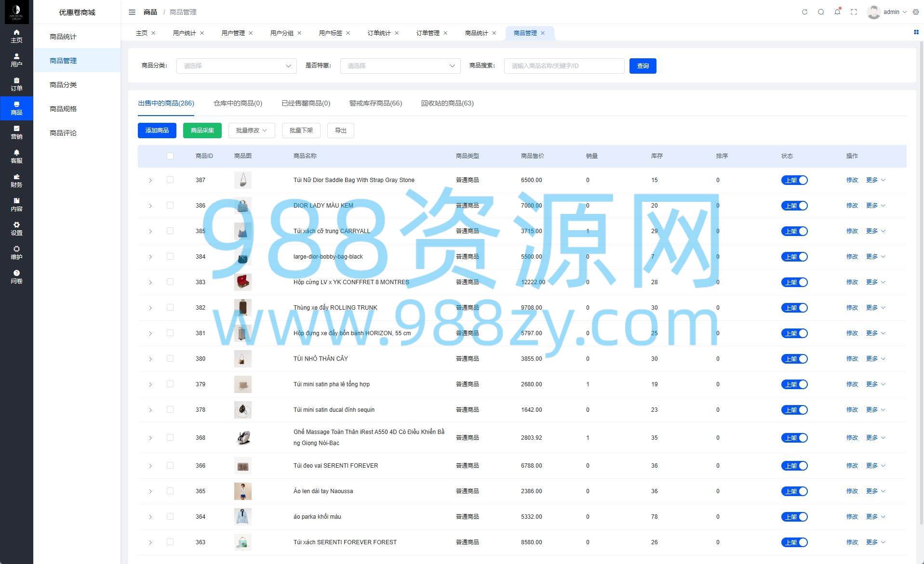Expand row details for product 385
Viewport: 924px width, 564px height.
coord(150,232)
